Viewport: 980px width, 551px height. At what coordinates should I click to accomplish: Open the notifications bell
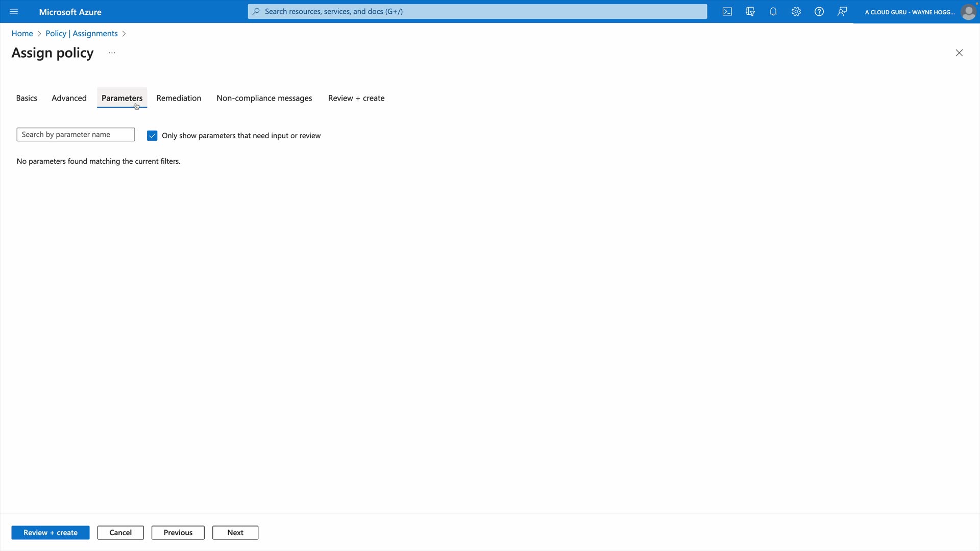[x=773, y=12]
